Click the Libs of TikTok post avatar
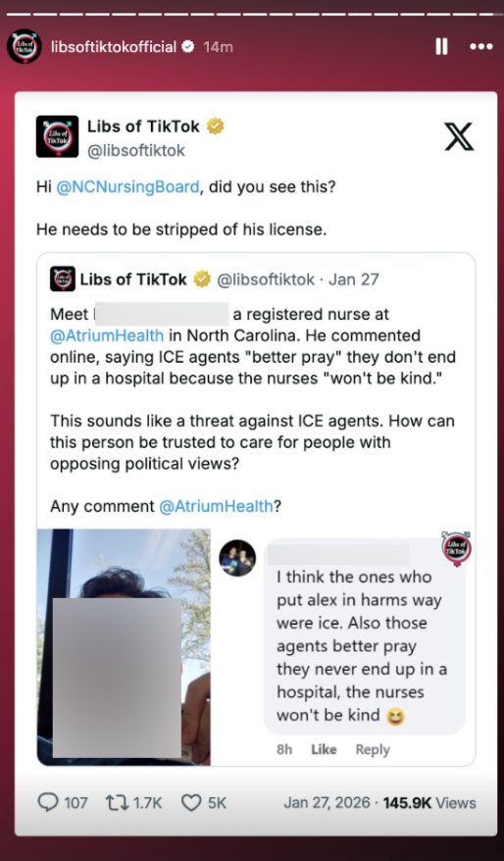Viewport: 504px width, 861px height. [57, 136]
